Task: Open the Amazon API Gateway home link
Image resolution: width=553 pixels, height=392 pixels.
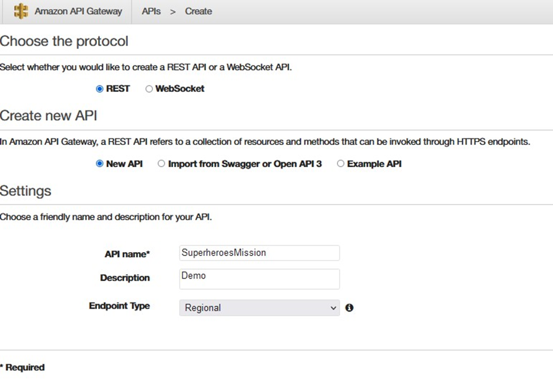Action: click(78, 11)
